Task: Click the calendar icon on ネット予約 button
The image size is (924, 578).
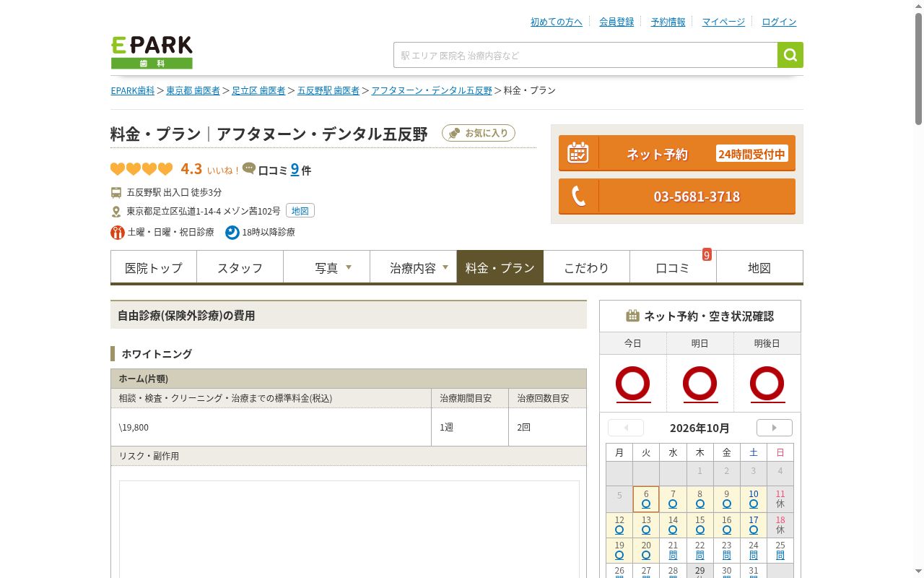Action: [578, 153]
